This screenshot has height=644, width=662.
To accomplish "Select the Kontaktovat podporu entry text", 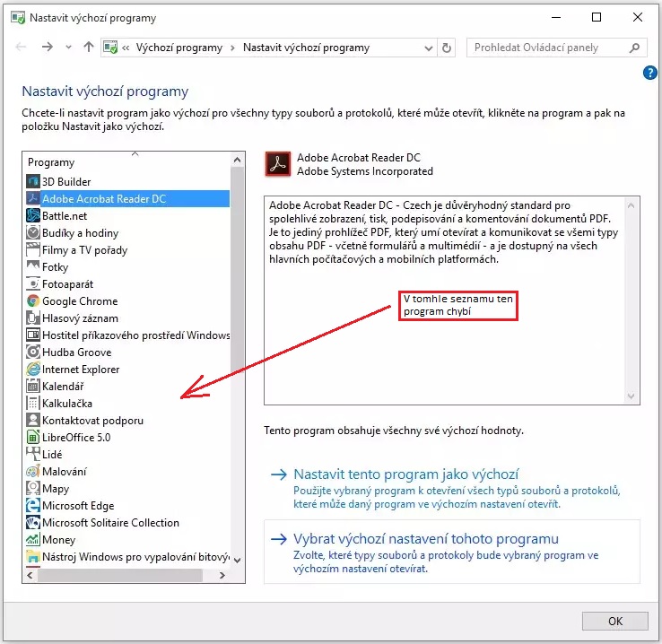I will click(92, 421).
